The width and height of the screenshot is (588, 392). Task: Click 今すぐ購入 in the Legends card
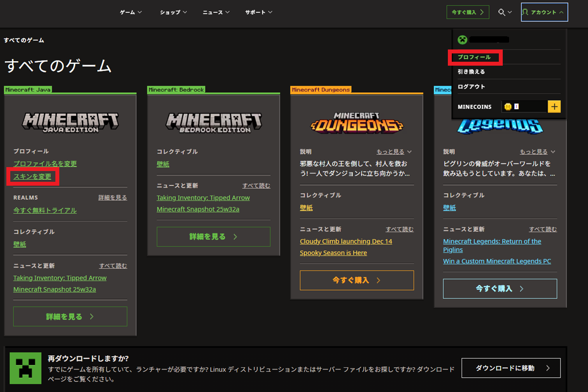[500, 289]
